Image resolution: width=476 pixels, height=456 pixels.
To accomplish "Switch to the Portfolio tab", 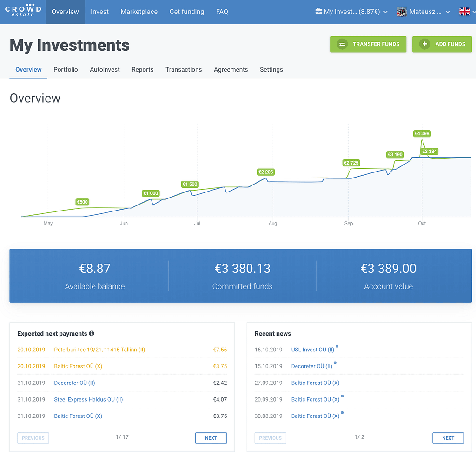I will tap(66, 69).
